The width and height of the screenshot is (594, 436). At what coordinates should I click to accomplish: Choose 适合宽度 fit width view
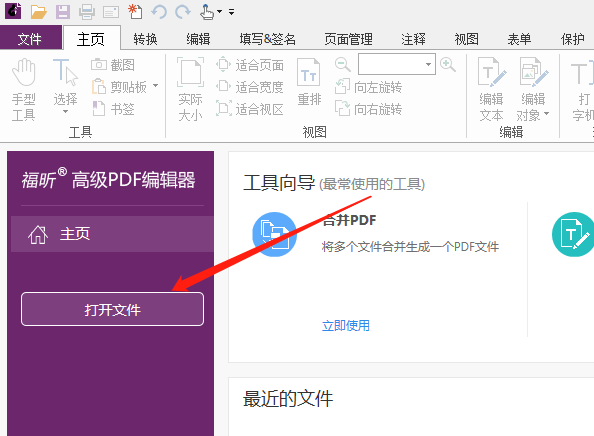click(x=250, y=87)
